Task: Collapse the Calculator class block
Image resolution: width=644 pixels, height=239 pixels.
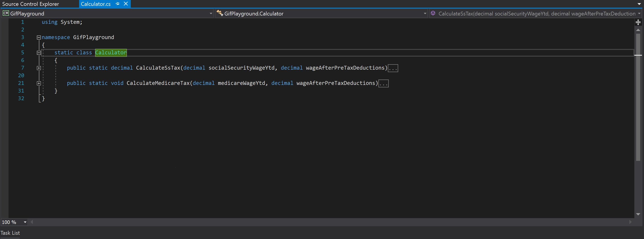Action: [x=39, y=53]
